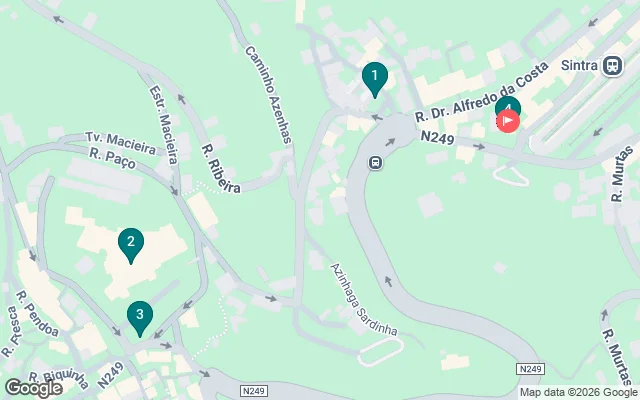
Task: Click the R. Pendoa street label
Action: [x=37, y=313]
